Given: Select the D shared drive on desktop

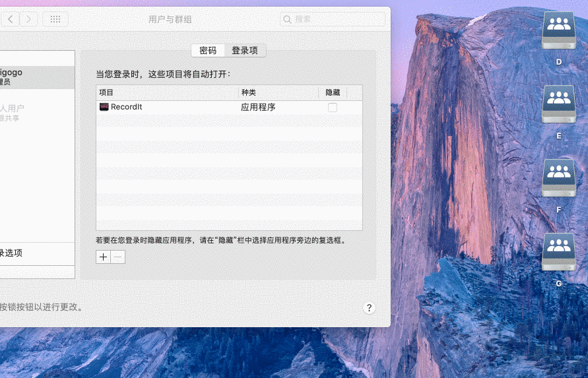Looking at the screenshot, I should [558, 32].
